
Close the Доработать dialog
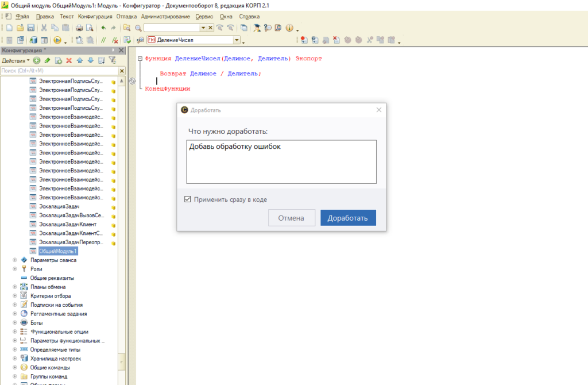pyautogui.click(x=379, y=110)
